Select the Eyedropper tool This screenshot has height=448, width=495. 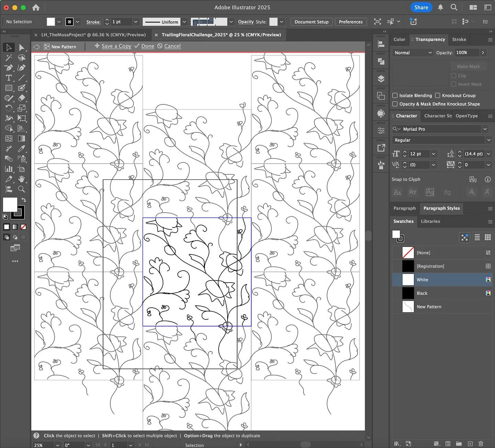click(x=22, y=149)
